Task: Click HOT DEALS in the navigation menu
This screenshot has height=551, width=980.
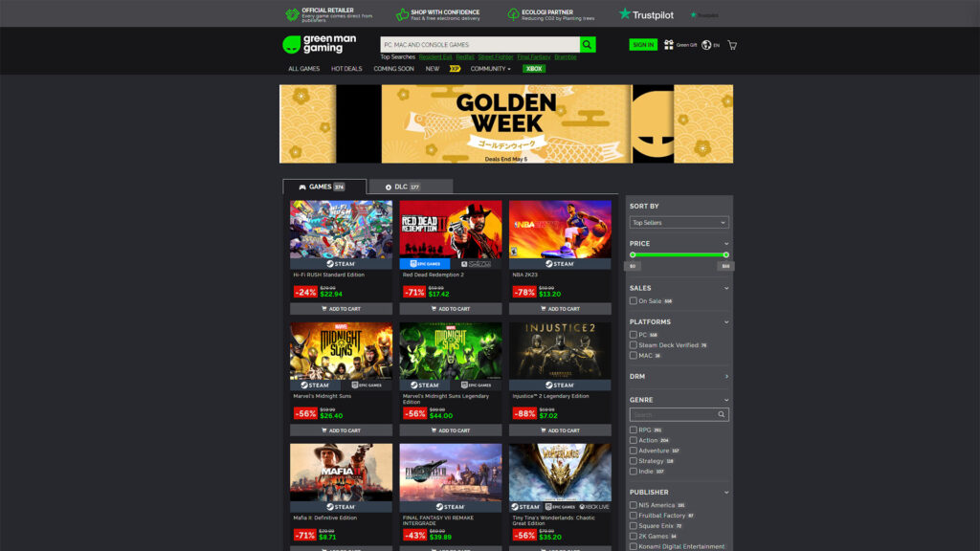Action: click(x=345, y=68)
